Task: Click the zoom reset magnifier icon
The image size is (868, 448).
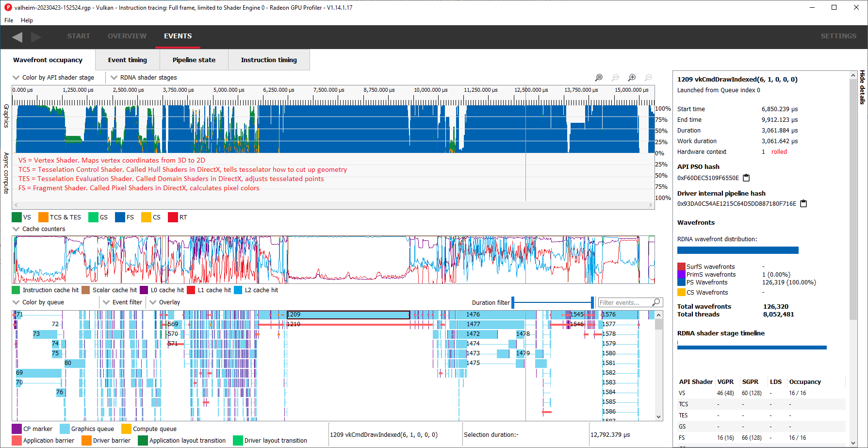Action: pos(615,78)
